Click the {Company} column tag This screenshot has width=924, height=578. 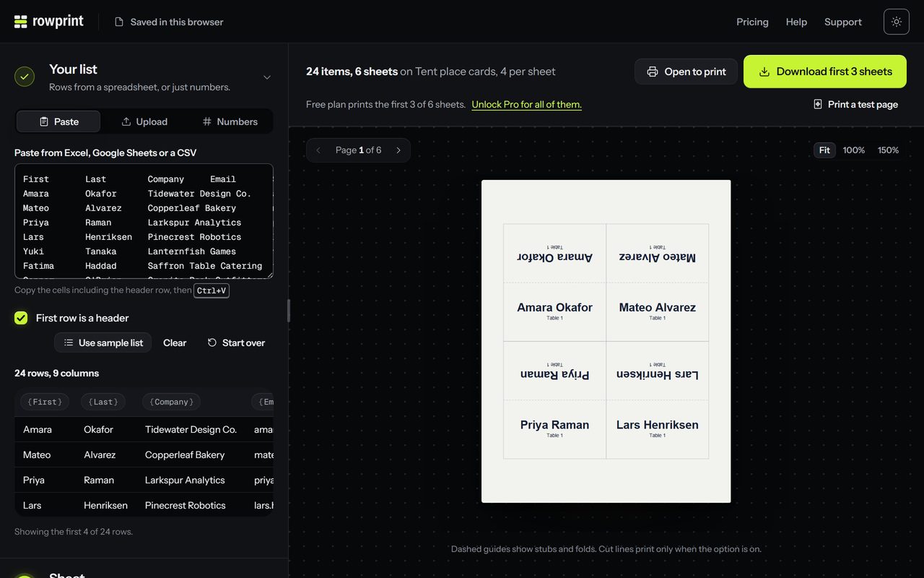click(x=171, y=402)
